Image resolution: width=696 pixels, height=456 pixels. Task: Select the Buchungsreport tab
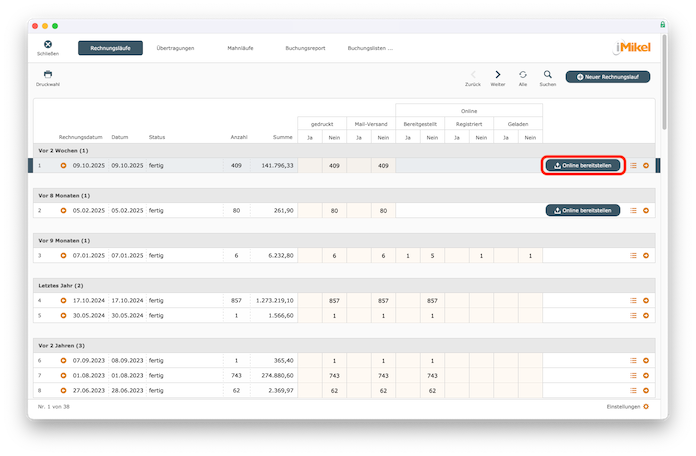(x=304, y=48)
